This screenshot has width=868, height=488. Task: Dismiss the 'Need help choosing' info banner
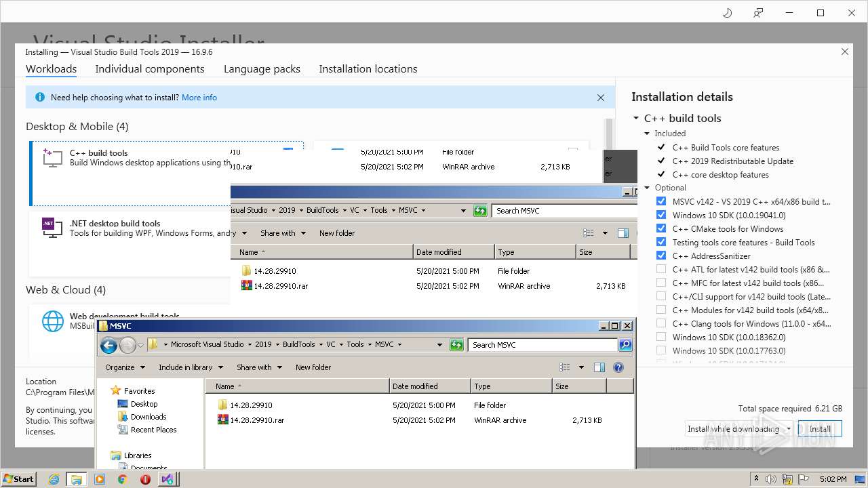600,98
